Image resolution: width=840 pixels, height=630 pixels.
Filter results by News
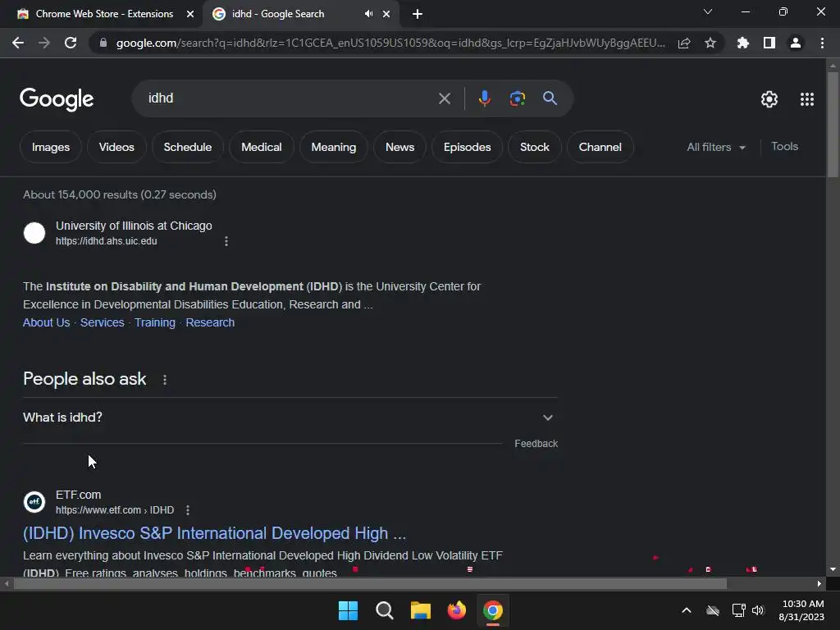399,147
